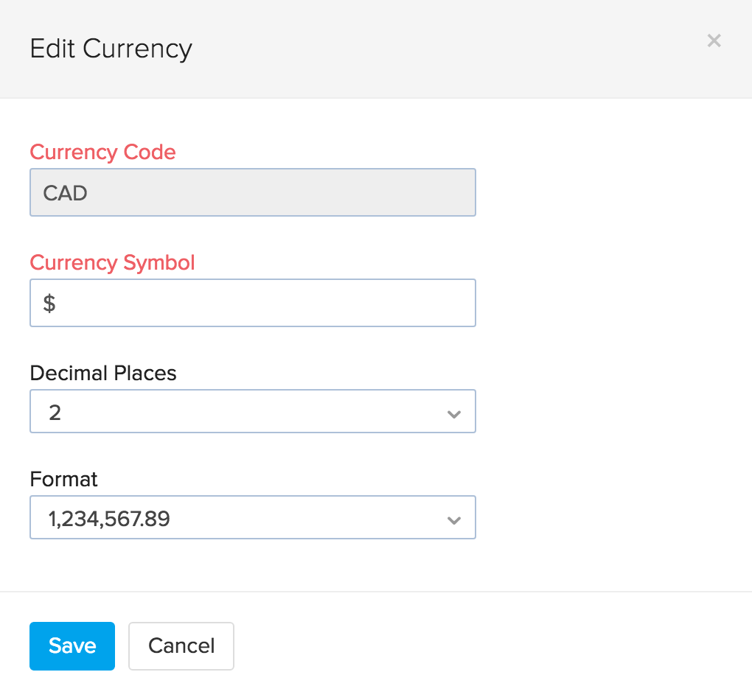752x700 pixels.
Task: Click the Currency Symbol label
Action: [112, 262]
